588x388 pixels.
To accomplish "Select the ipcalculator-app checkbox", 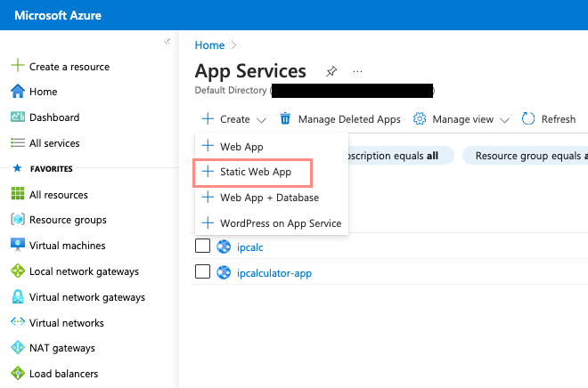I will [202, 272].
